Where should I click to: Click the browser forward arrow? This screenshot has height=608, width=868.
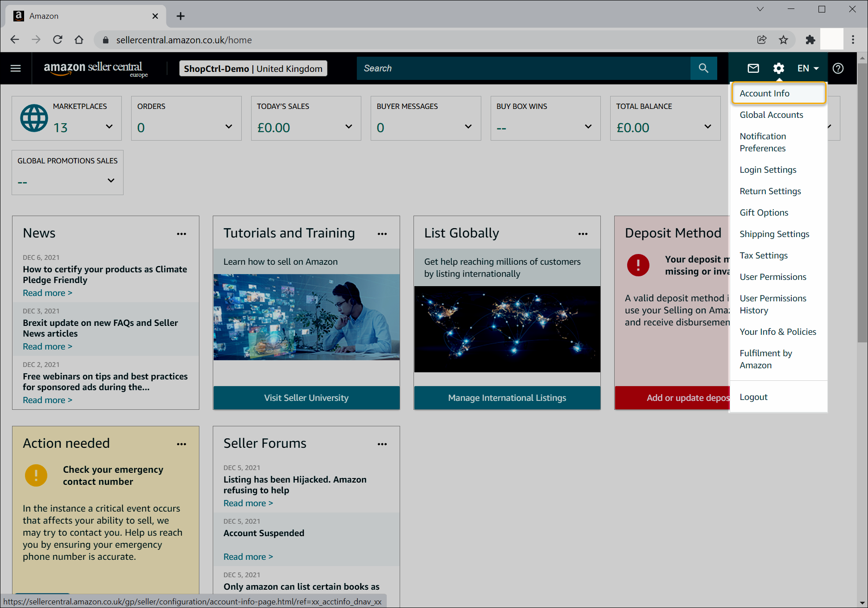[x=36, y=40]
